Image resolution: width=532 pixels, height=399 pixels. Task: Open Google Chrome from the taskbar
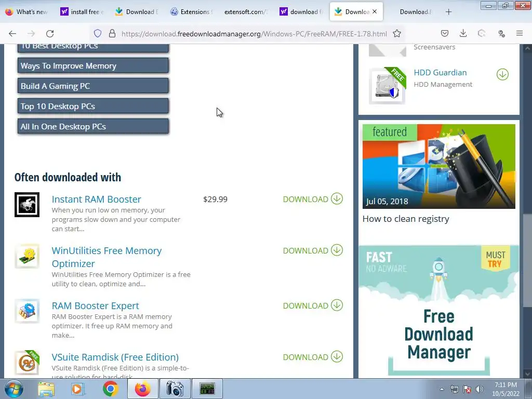coord(110,389)
